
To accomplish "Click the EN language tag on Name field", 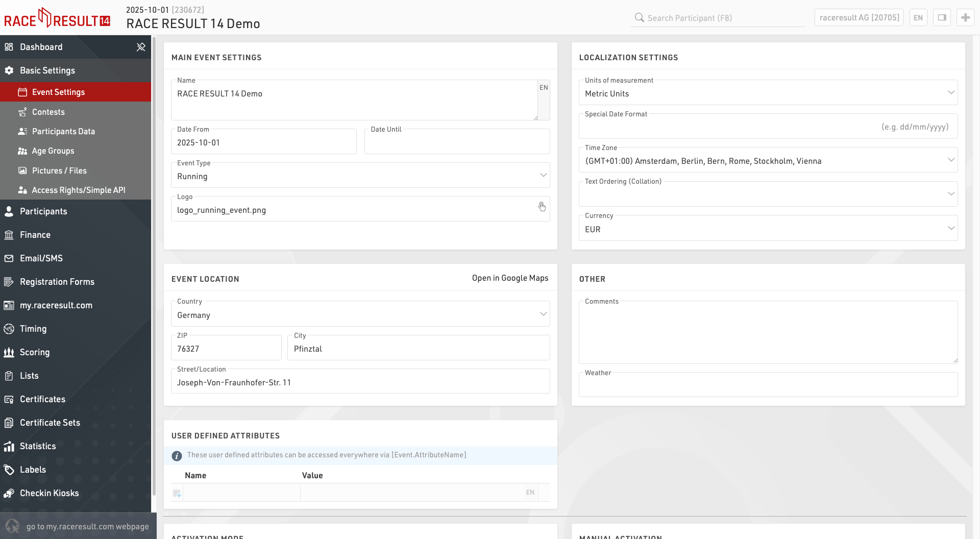I will point(544,88).
